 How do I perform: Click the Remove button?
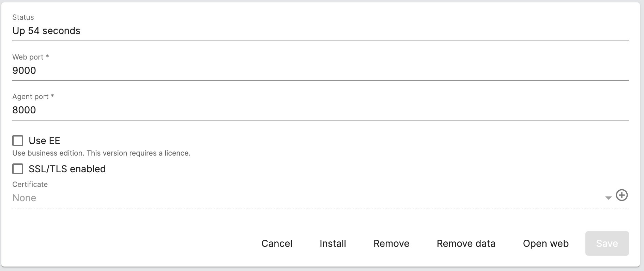tap(391, 243)
